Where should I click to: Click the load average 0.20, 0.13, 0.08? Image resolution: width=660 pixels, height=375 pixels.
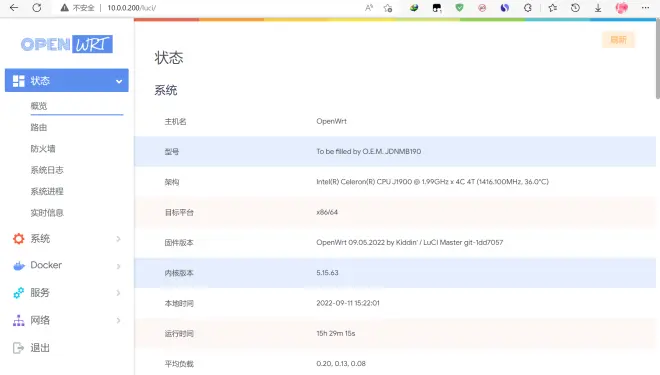coord(341,364)
